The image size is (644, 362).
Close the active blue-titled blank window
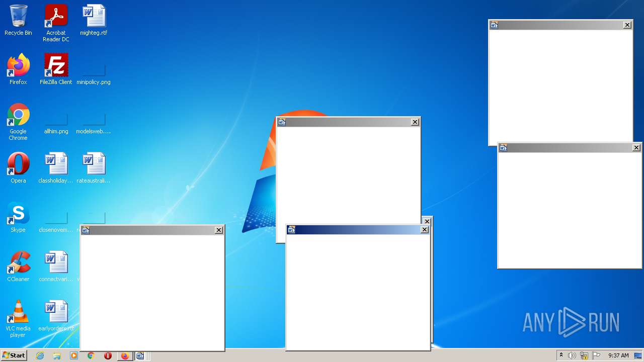click(425, 230)
